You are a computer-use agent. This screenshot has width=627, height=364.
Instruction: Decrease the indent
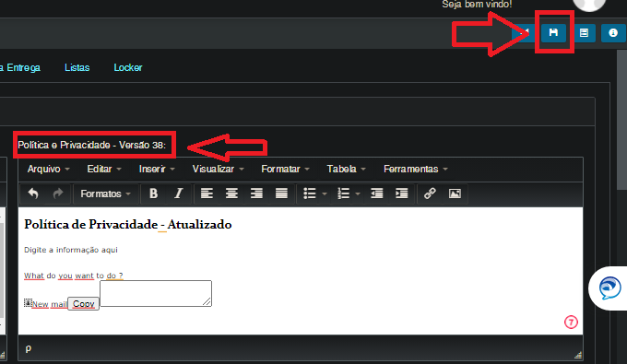pyautogui.click(x=377, y=194)
